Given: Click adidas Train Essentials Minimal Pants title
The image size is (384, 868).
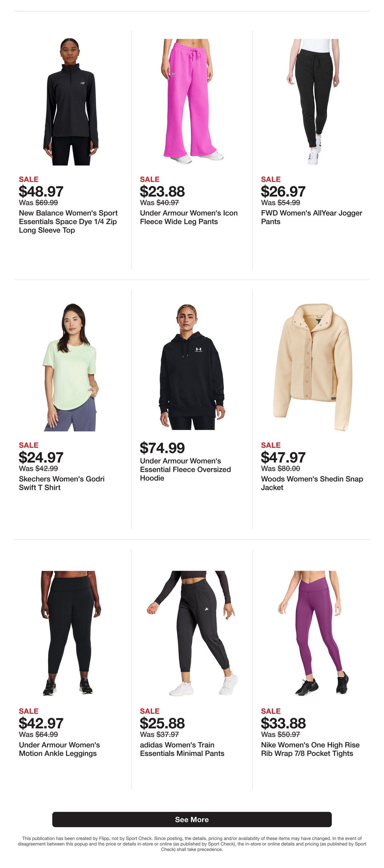Looking at the screenshot, I should 182,749.
